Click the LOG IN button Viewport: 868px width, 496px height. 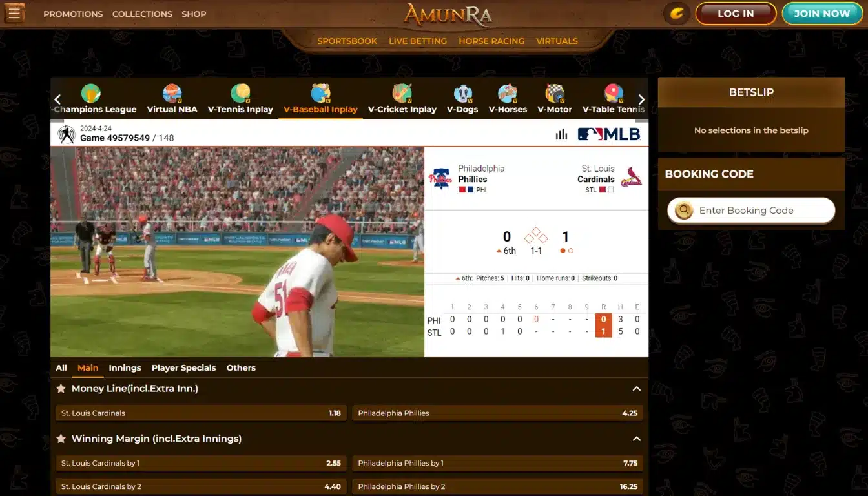coord(736,14)
